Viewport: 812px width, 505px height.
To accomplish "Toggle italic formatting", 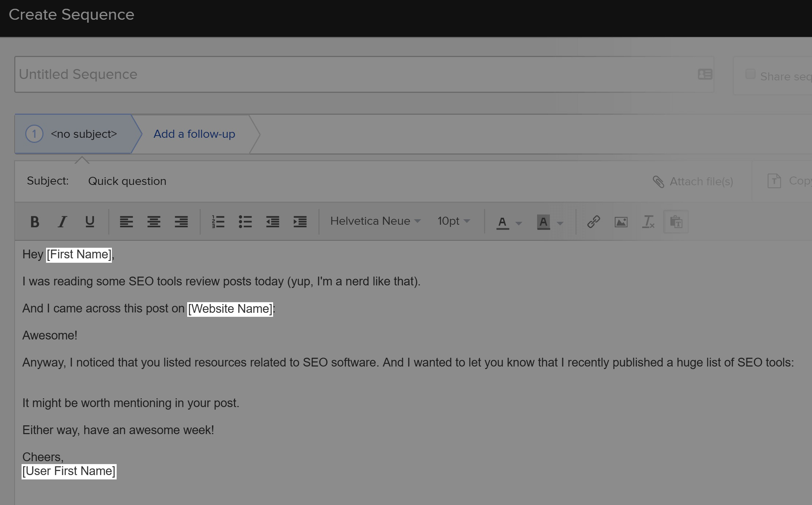I will click(x=63, y=222).
